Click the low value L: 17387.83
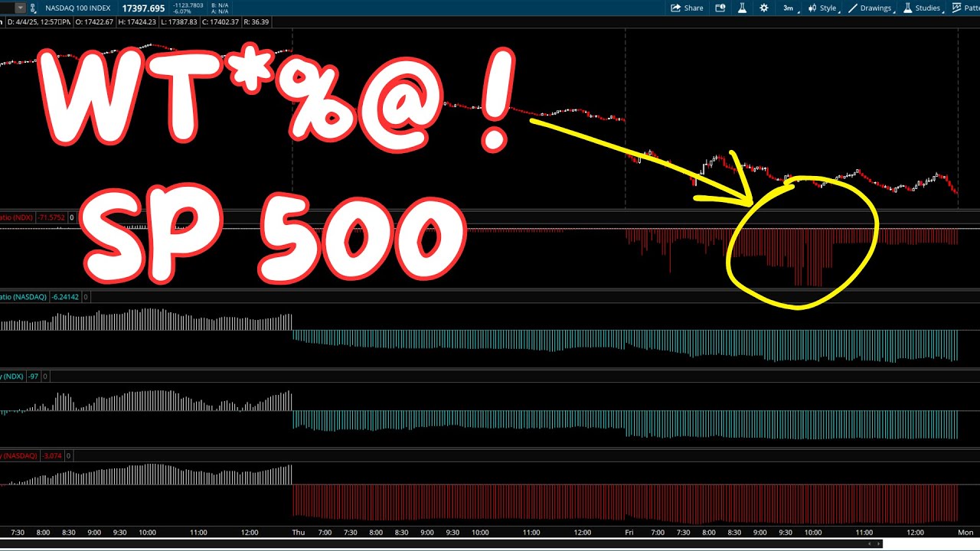This screenshot has width=980, height=551. [178, 22]
